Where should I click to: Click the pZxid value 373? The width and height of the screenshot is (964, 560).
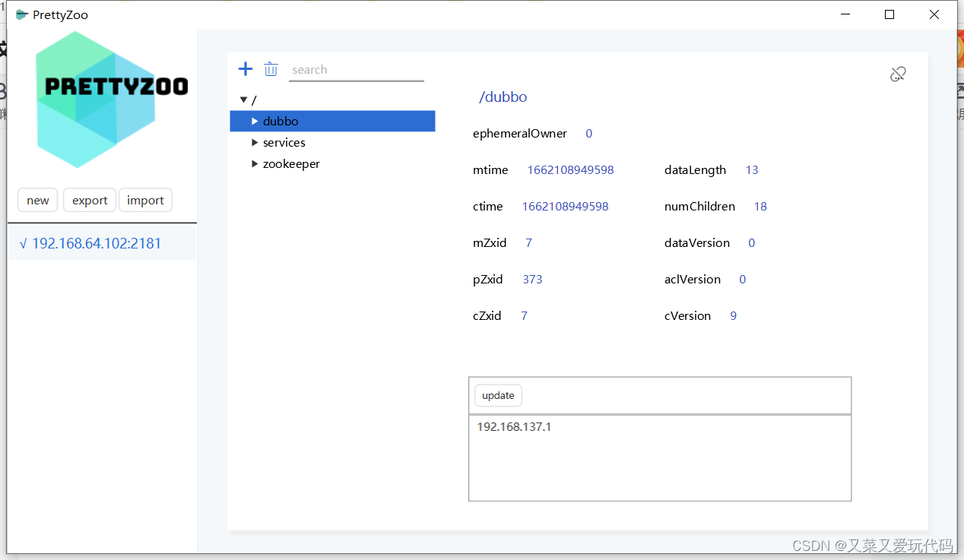point(532,279)
